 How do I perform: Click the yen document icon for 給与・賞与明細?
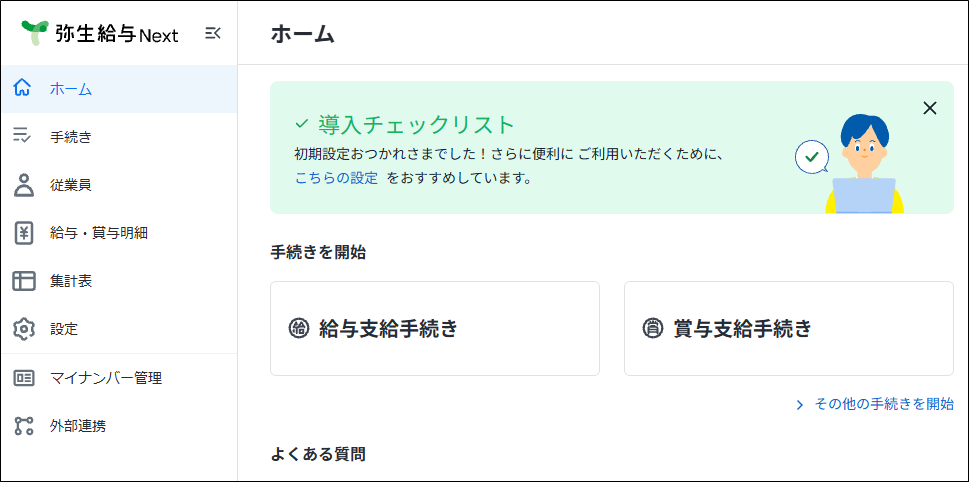point(24,233)
